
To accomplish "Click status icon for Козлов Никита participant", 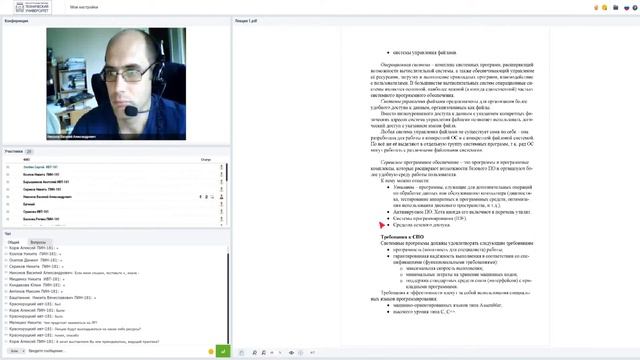I will tap(222, 174).
